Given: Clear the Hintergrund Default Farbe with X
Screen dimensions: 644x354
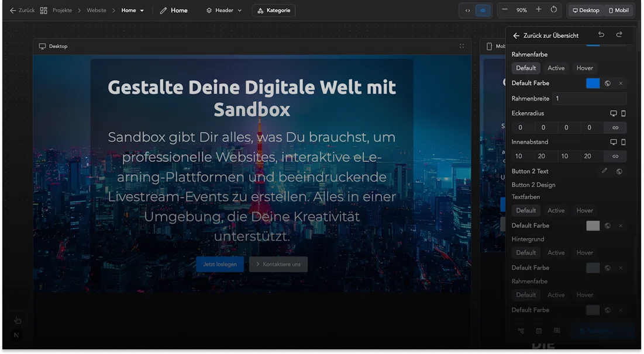Looking at the screenshot, I should pyautogui.click(x=621, y=268).
